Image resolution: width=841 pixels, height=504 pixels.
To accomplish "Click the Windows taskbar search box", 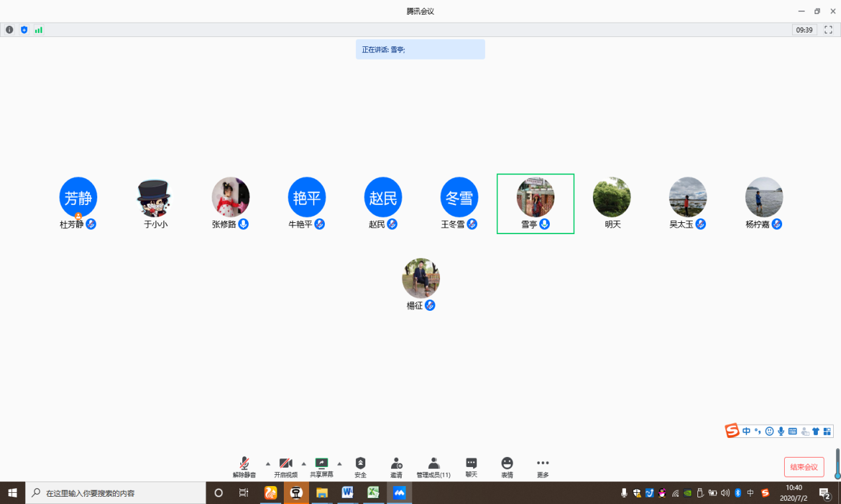I will pyautogui.click(x=116, y=493).
